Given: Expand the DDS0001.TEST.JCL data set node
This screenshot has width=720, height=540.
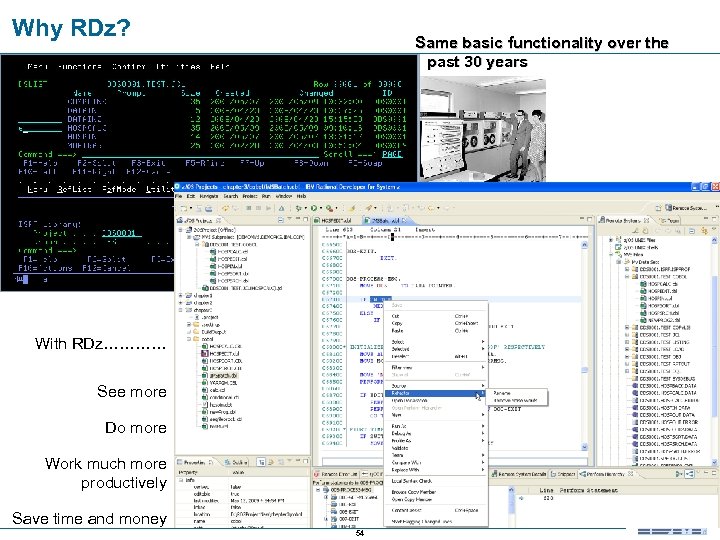Looking at the screenshot, I should click(627, 335).
